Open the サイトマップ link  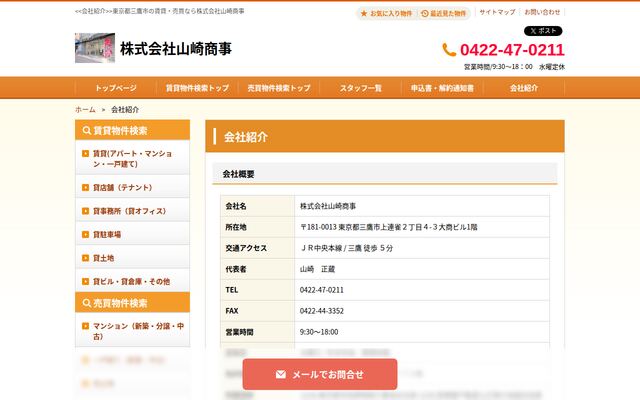pos(497,12)
